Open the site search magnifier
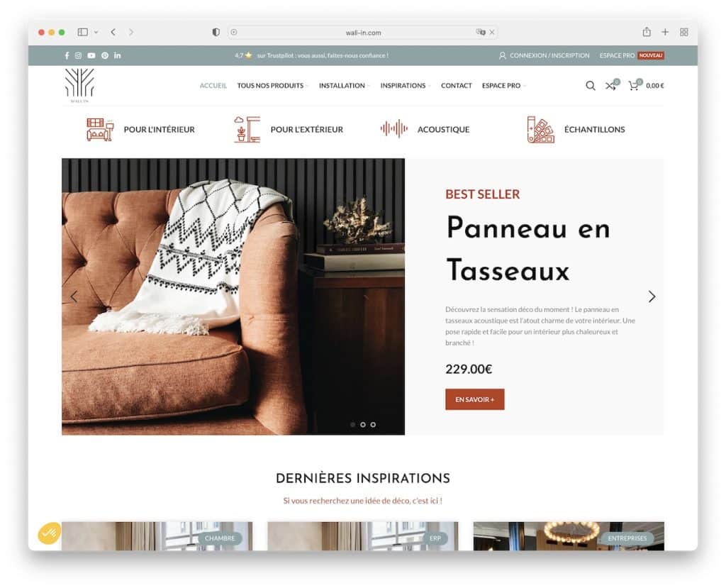Viewport: 726px width, 588px height. coord(591,86)
